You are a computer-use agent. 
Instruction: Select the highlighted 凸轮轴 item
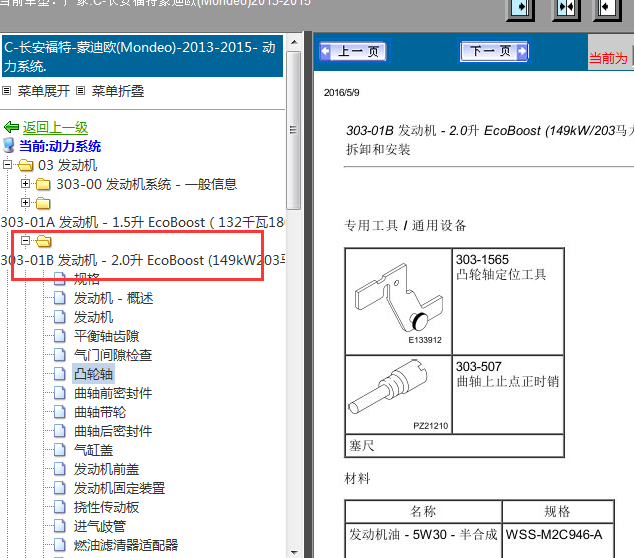[93, 374]
